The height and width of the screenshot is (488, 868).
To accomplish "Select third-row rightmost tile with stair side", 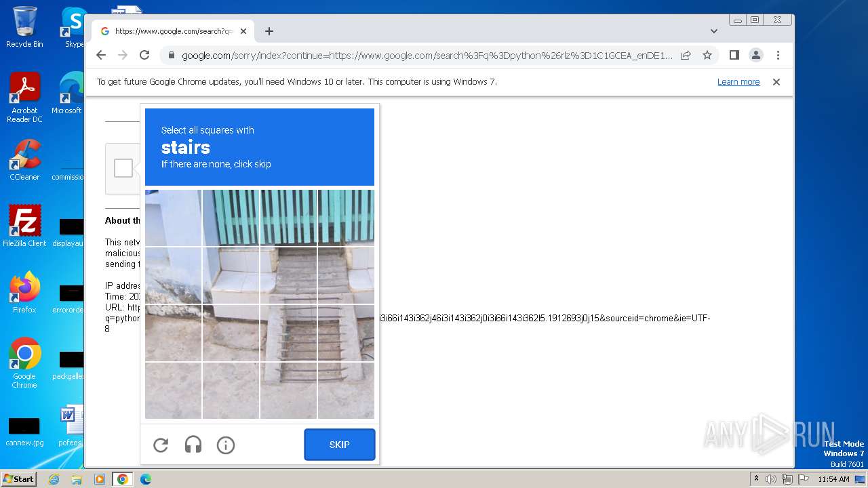I will coord(346,333).
